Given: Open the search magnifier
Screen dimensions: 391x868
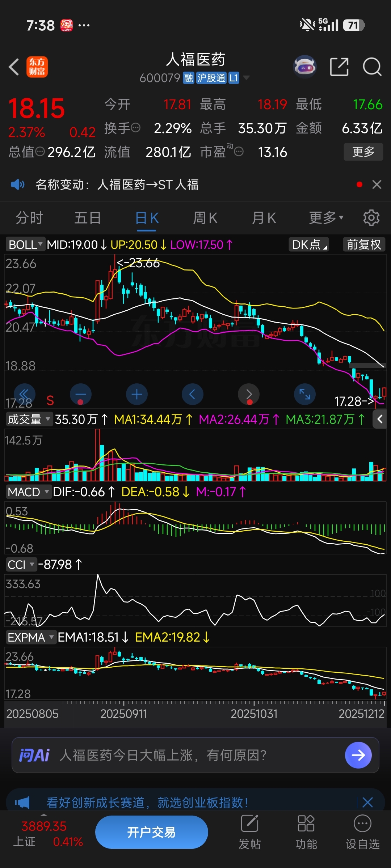Looking at the screenshot, I should (x=372, y=67).
